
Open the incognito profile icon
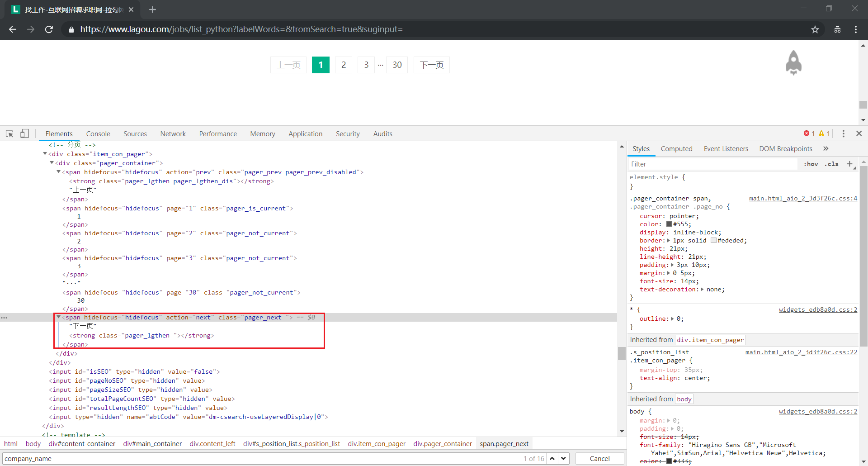click(x=837, y=29)
